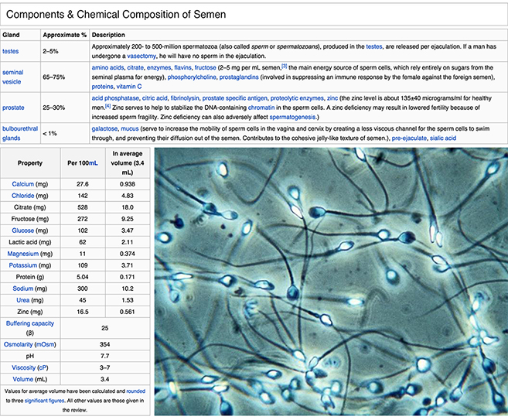
Task: Open the Calcium property link
Action: click(x=22, y=184)
